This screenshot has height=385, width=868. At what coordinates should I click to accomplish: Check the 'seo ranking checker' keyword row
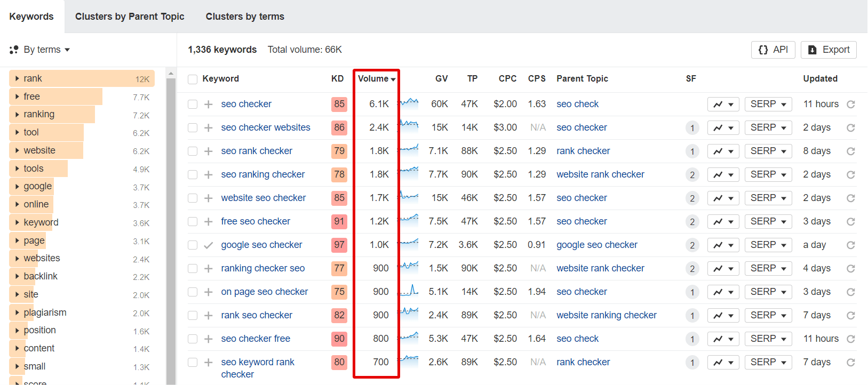(x=193, y=175)
